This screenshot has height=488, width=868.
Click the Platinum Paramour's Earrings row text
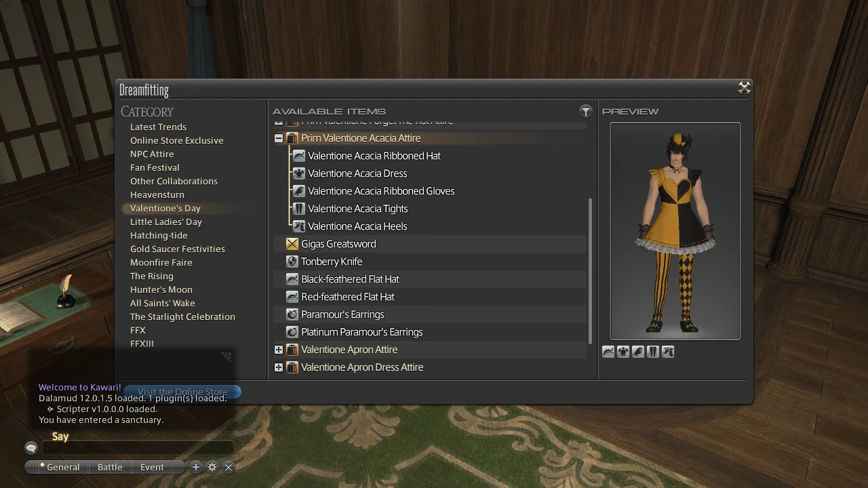[x=362, y=332]
